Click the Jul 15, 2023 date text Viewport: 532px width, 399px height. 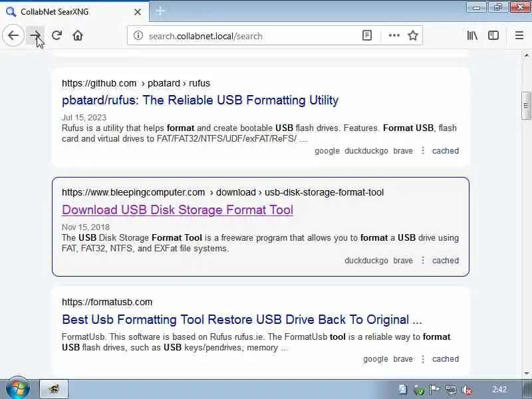pyautogui.click(x=84, y=118)
